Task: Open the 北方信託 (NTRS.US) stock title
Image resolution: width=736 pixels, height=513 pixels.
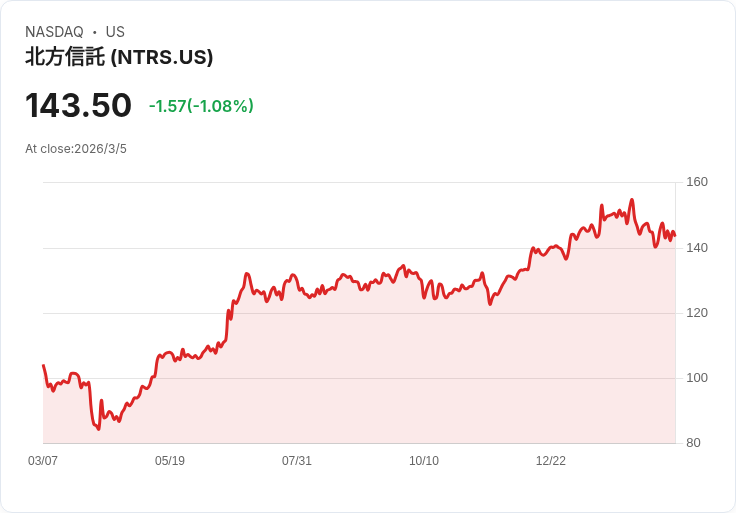Action: (119, 58)
